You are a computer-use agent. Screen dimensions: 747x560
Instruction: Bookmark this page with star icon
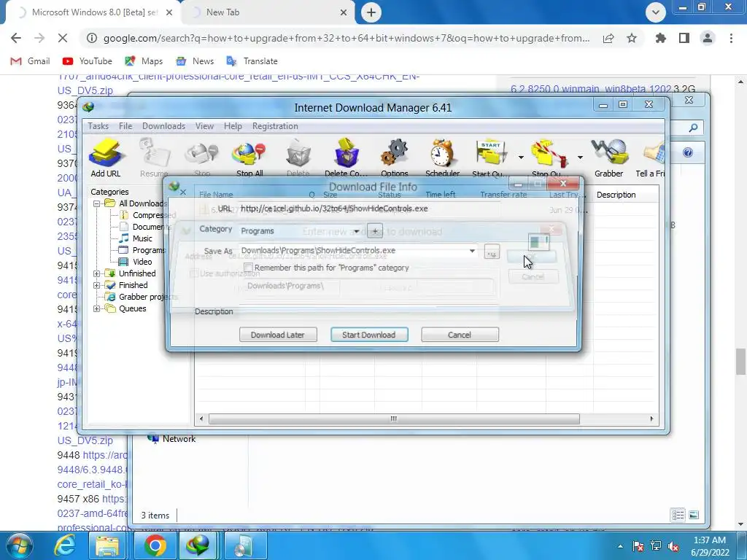coord(632,38)
